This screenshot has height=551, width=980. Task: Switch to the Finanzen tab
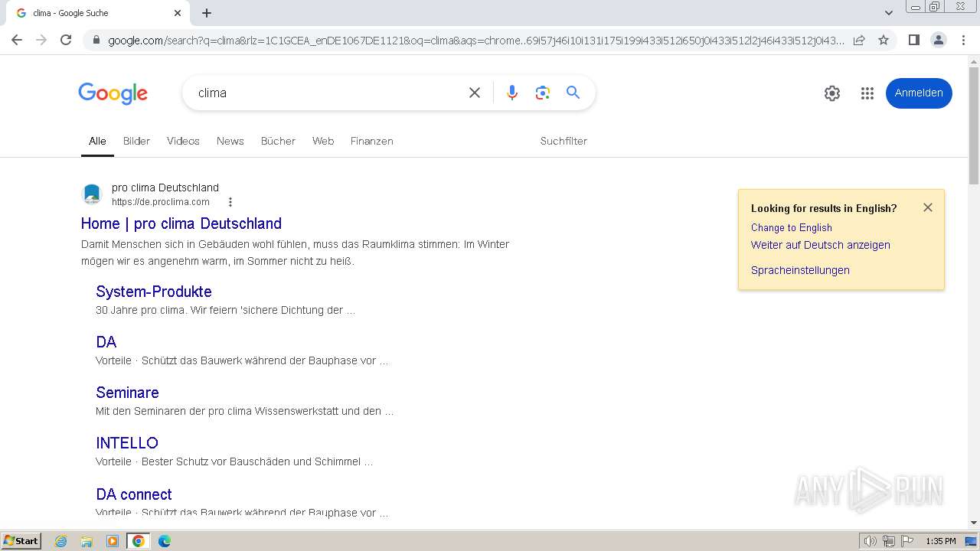pyautogui.click(x=371, y=141)
